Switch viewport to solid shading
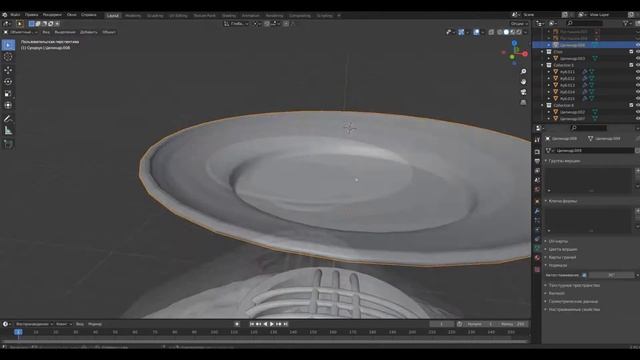The width and height of the screenshot is (640, 360). [506, 32]
